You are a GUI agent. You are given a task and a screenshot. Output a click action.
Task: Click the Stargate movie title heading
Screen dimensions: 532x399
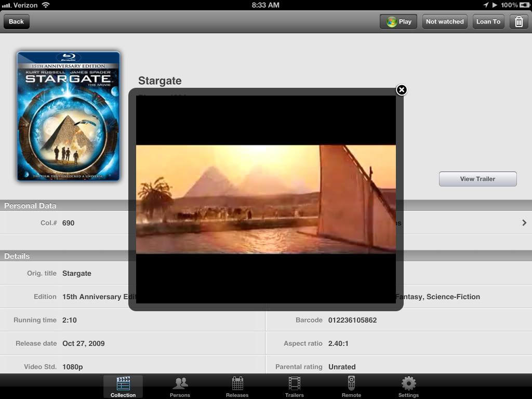point(160,81)
